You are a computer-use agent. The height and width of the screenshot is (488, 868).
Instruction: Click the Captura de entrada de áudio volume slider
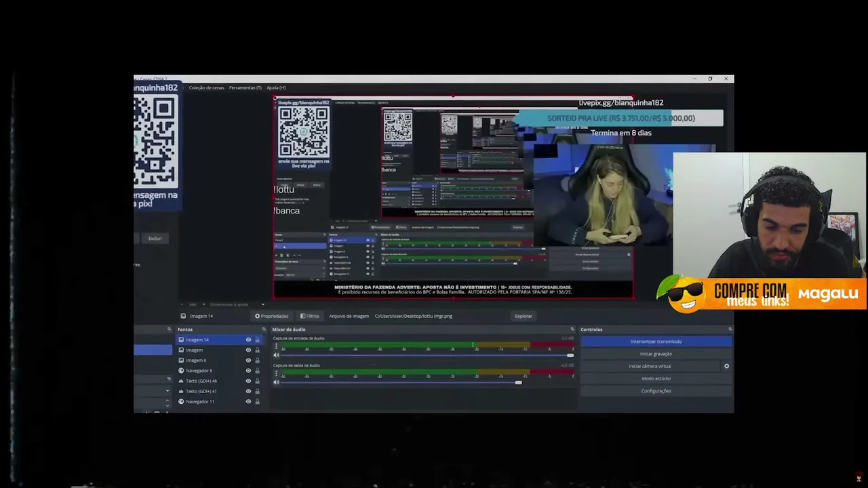428,355
